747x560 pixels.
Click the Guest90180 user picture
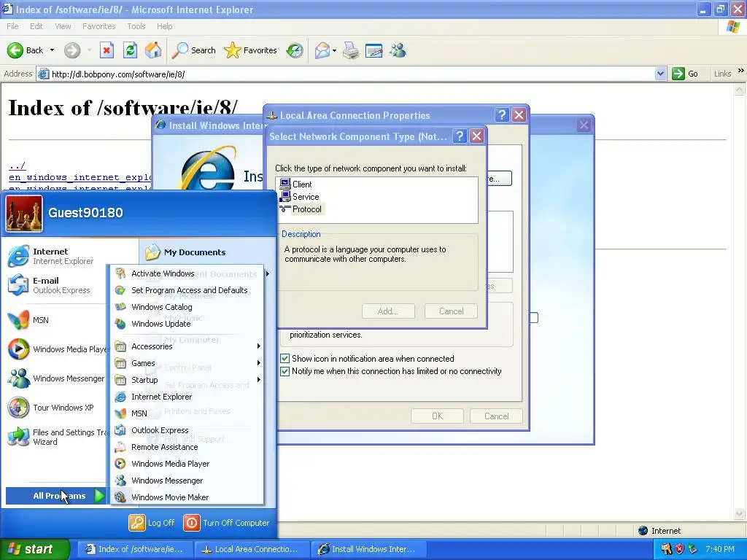click(x=24, y=214)
